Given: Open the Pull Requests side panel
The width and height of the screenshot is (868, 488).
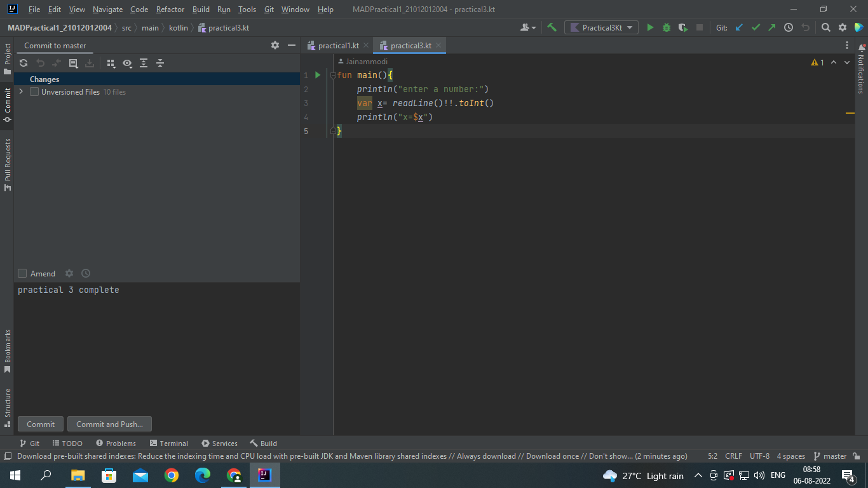Looking at the screenshot, I should [8, 166].
